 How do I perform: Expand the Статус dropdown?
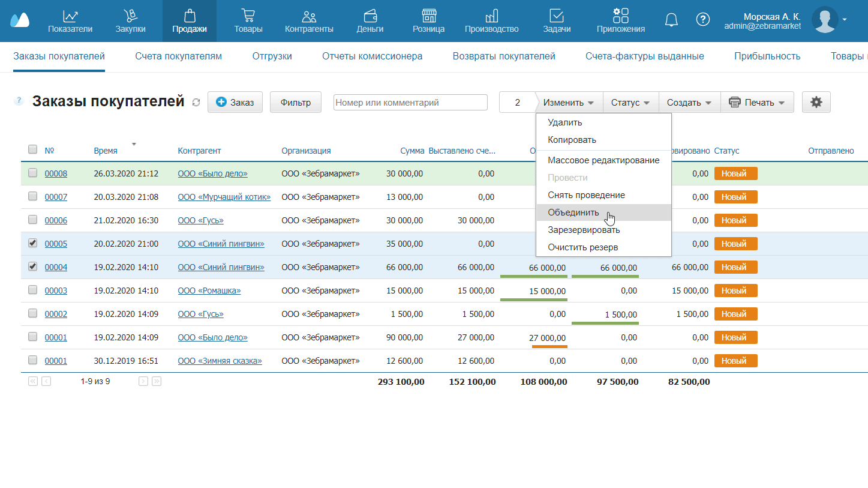point(630,103)
